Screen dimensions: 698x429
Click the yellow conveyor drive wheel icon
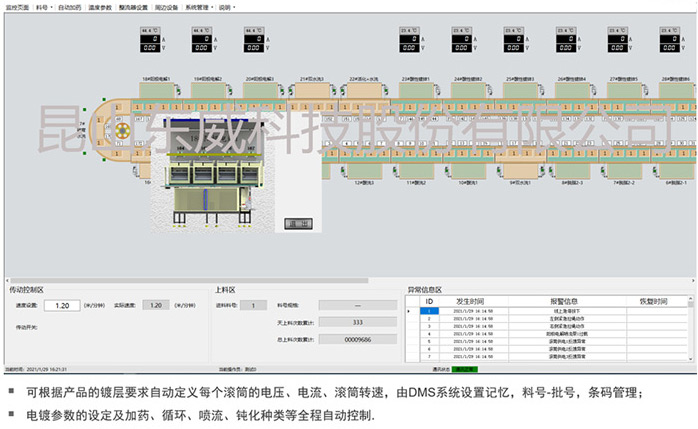pos(123,130)
